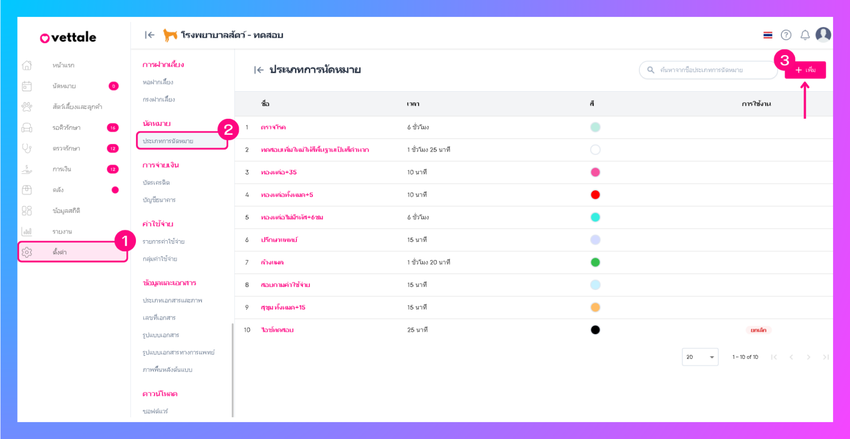850x439 pixels.
Task: Collapse settings submenu beside ประเภทการนัดหมาย title
Action: (259, 70)
